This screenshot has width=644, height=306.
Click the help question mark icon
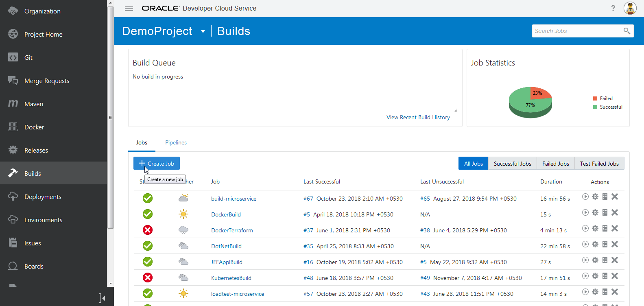tap(613, 8)
